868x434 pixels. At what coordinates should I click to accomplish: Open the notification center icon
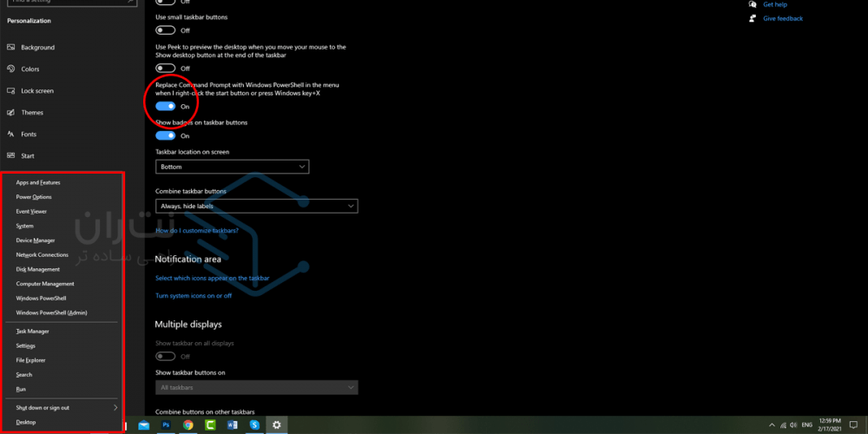[x=853, y=425]
